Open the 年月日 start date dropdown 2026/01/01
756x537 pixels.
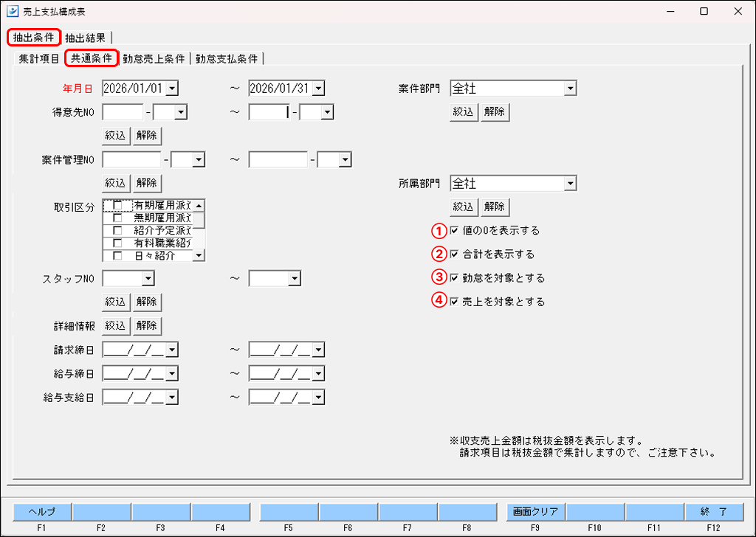pos(173,88)
